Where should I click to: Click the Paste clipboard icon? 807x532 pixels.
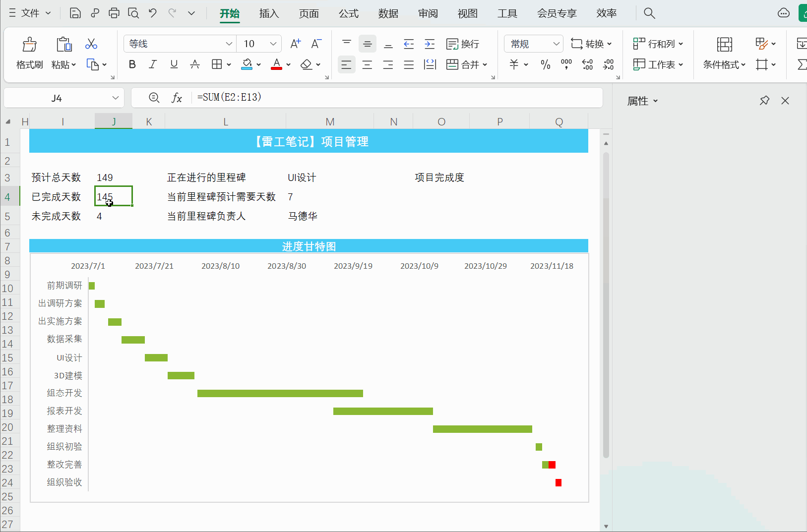[x=64, y=44]
